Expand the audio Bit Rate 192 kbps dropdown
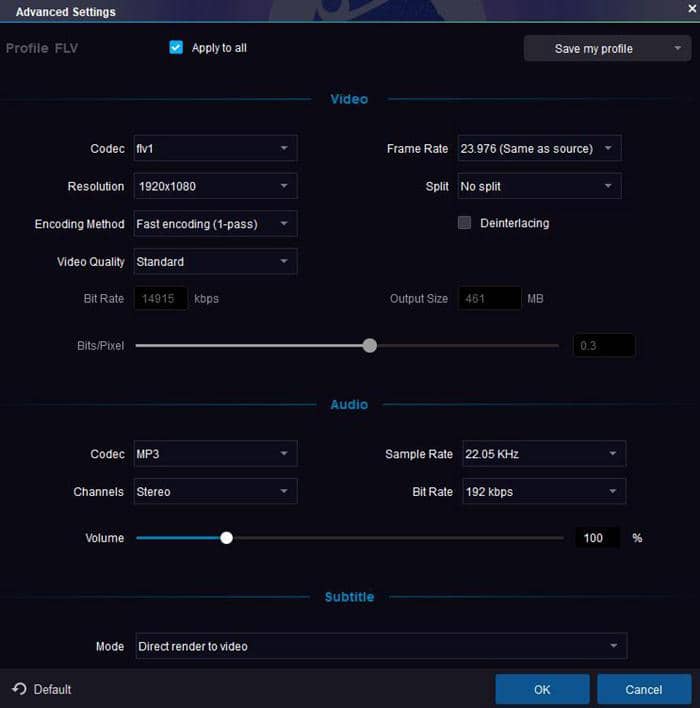The image size is (700, 708). (542, 492)
